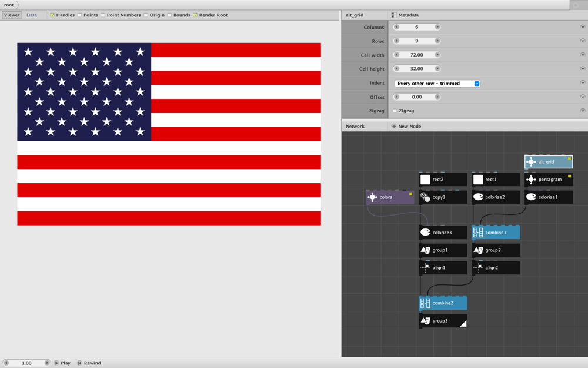
Task: Expand the Cell height options arrow
Action: 582,69
